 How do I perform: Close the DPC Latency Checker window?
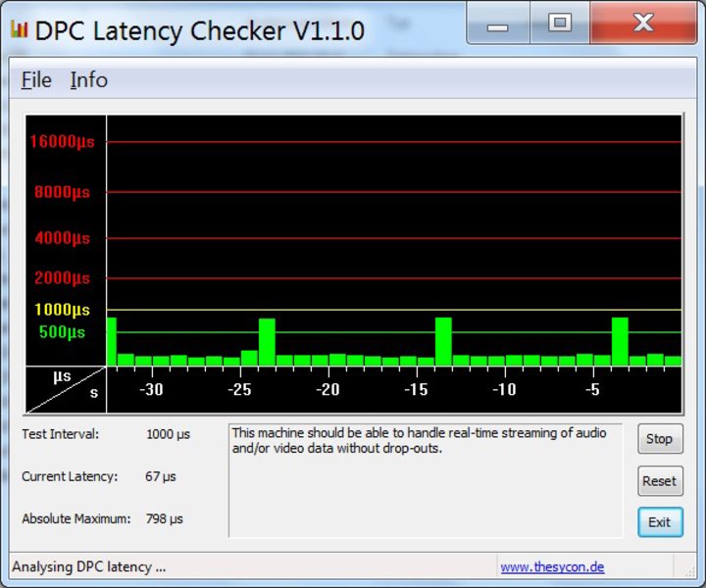point(643,23)
